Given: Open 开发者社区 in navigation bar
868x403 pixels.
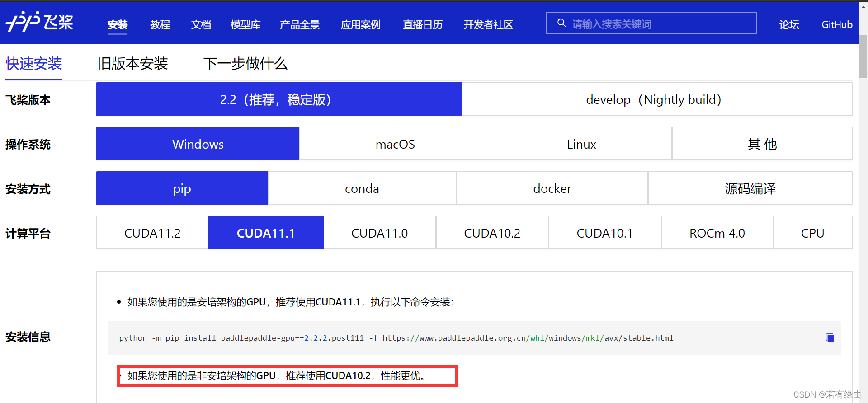Looking at the screenshot, I should tap(488, 24).
